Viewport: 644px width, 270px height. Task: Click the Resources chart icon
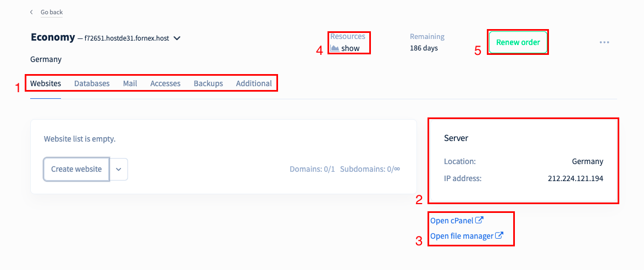pyautogui.click(x=335, y=48)
